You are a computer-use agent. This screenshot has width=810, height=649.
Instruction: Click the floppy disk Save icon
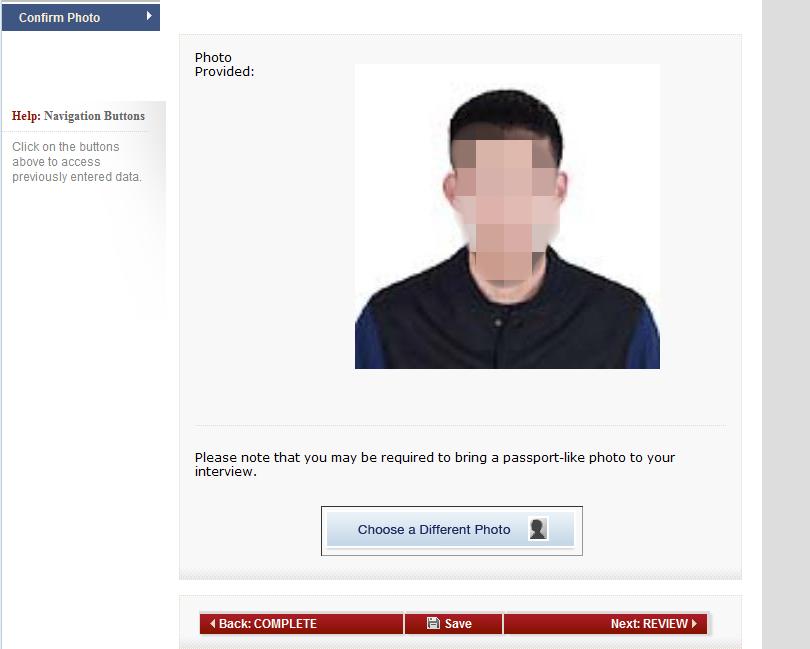433,623
